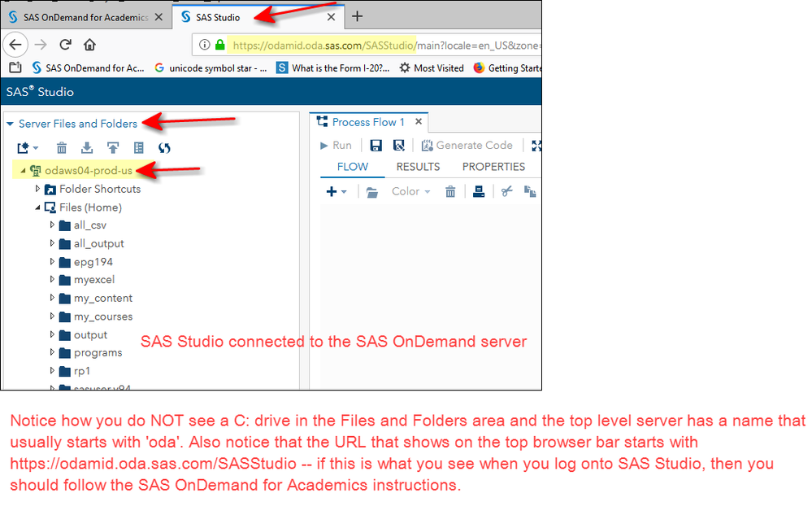The image size is (812, 515).
Task: Select the Folder Shortcuts label
Action: click(x=100, y=189)
